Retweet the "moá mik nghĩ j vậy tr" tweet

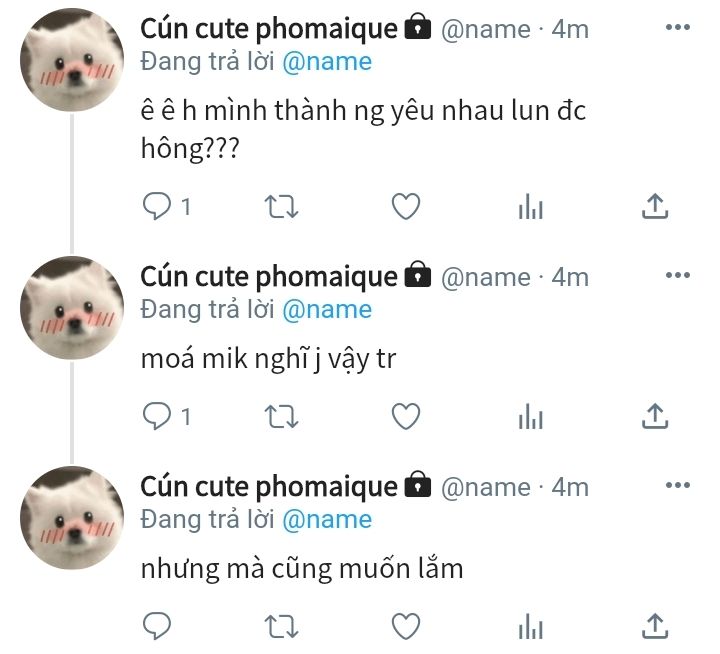point(281,417)
